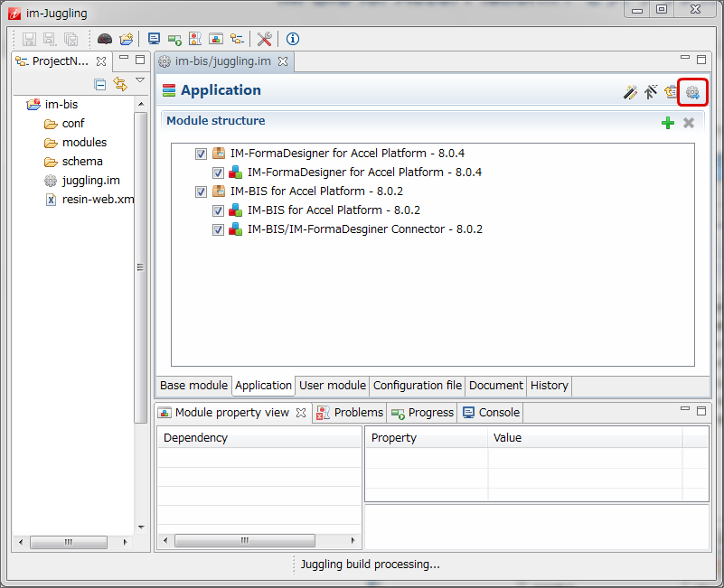Uncheck IM-FormaDesigner for Accel Platform parent checkbox

201,154
